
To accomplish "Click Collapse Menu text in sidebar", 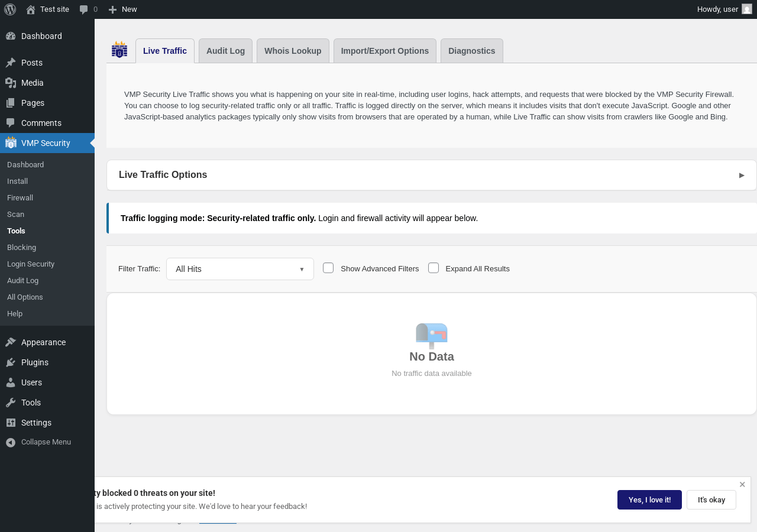I will pyautogui.click(x=46, y=442).
